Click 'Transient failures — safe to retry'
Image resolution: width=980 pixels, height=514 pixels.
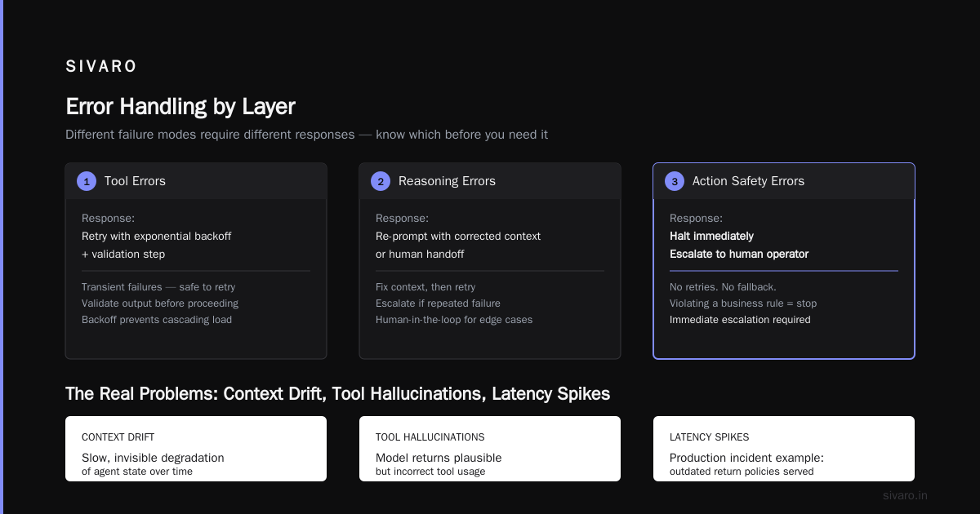158,287
